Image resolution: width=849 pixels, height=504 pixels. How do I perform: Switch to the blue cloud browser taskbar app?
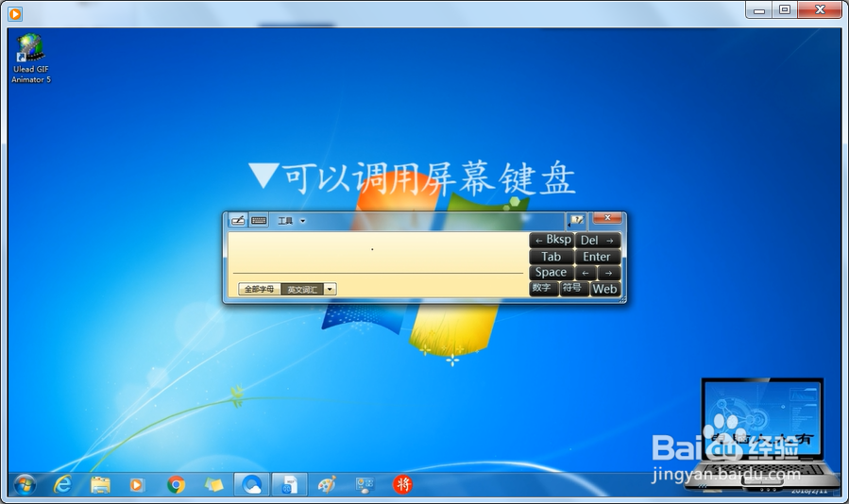[x=252, y=484]
